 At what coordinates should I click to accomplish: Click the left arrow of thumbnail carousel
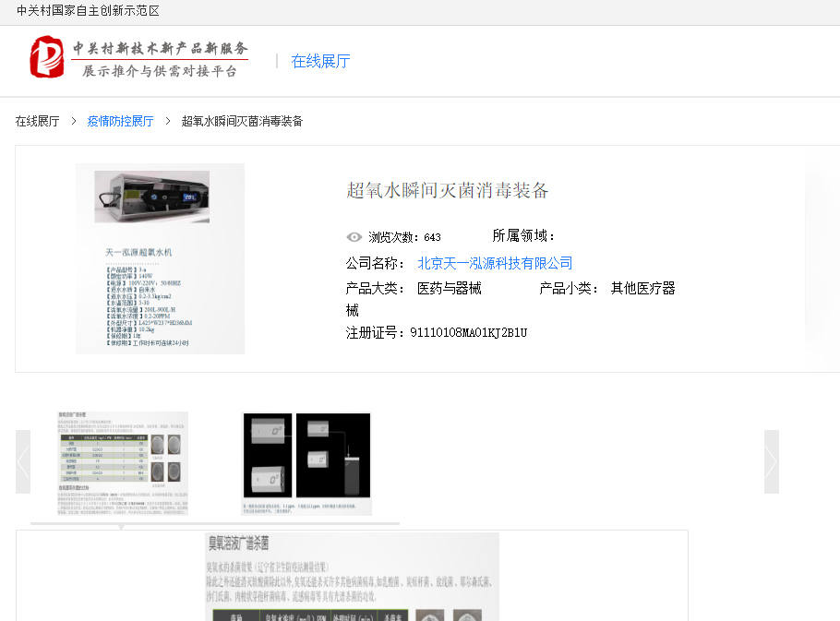point(23,461)
